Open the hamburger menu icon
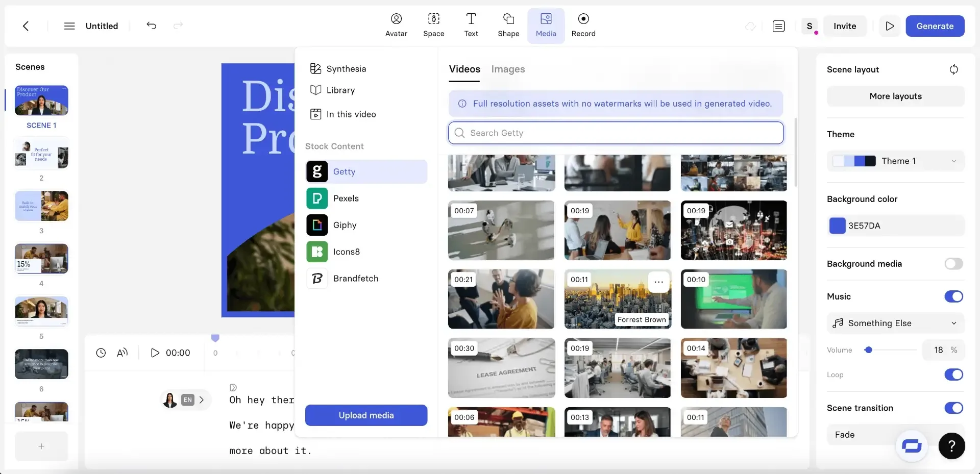 coord(69,26)
